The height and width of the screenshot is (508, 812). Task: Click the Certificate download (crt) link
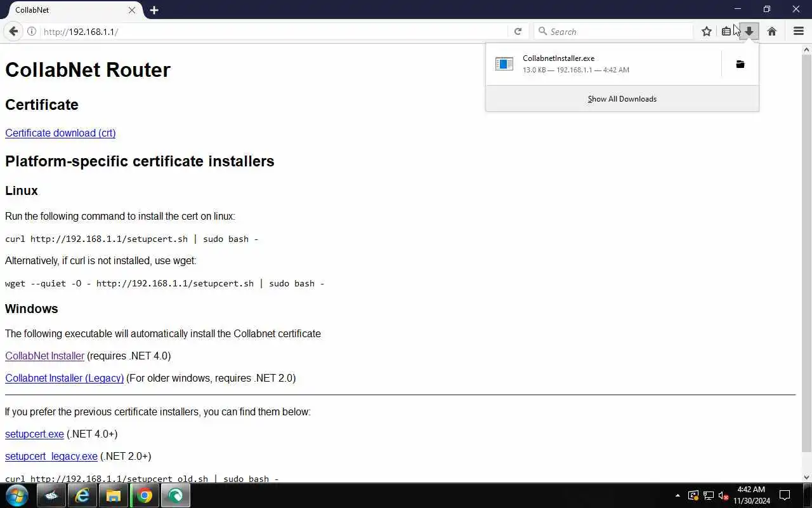60,133
